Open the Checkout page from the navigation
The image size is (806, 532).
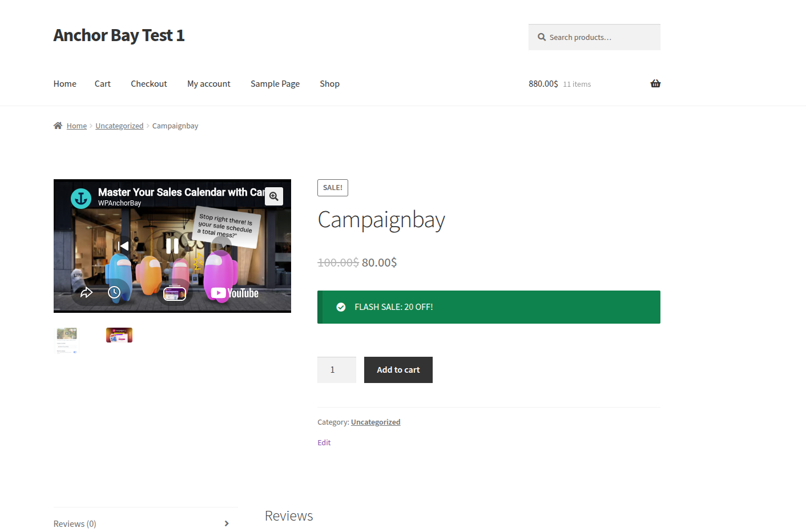point(148,83)
